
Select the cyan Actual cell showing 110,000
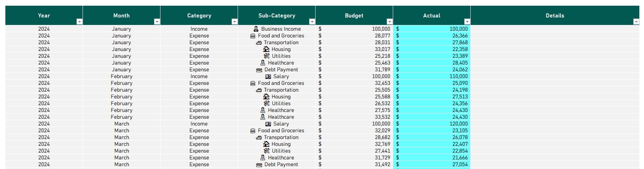[x=432, y=76]
